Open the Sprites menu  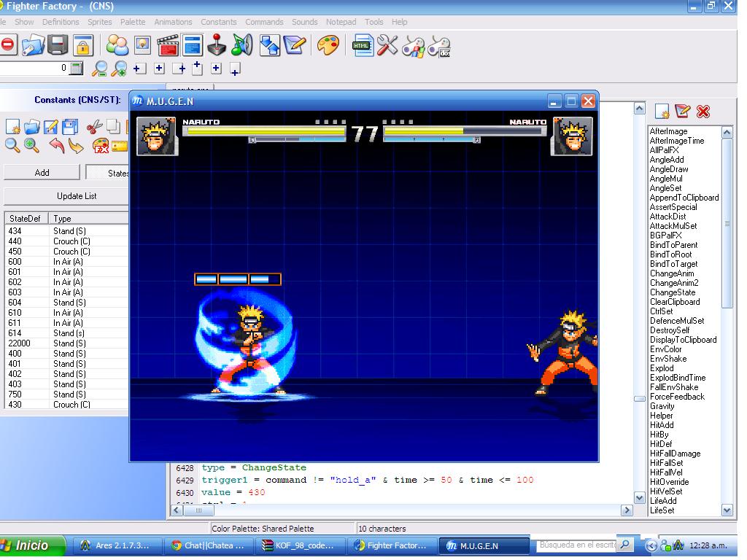[99, 22]
